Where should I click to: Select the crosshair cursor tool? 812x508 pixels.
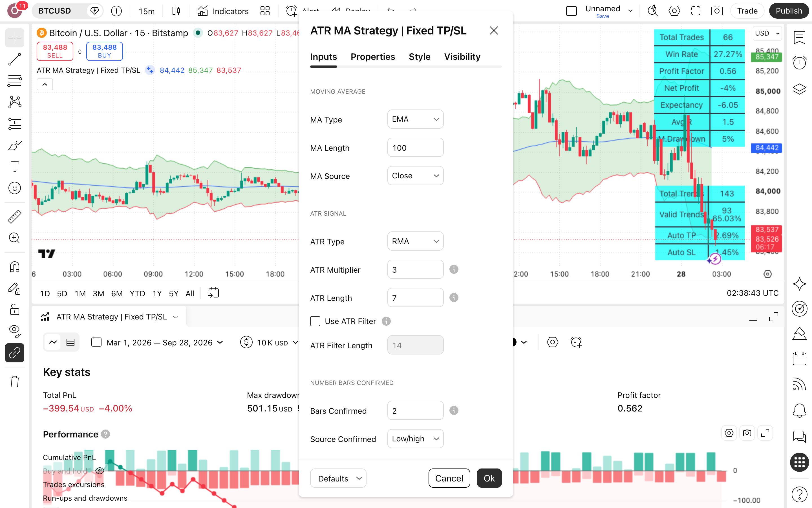[x=14, y=38]
